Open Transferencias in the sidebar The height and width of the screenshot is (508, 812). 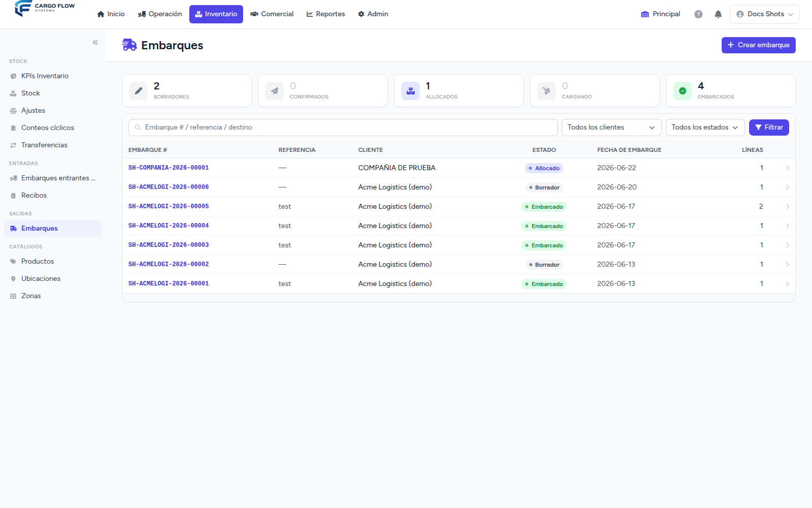click(x=53, y=145)
